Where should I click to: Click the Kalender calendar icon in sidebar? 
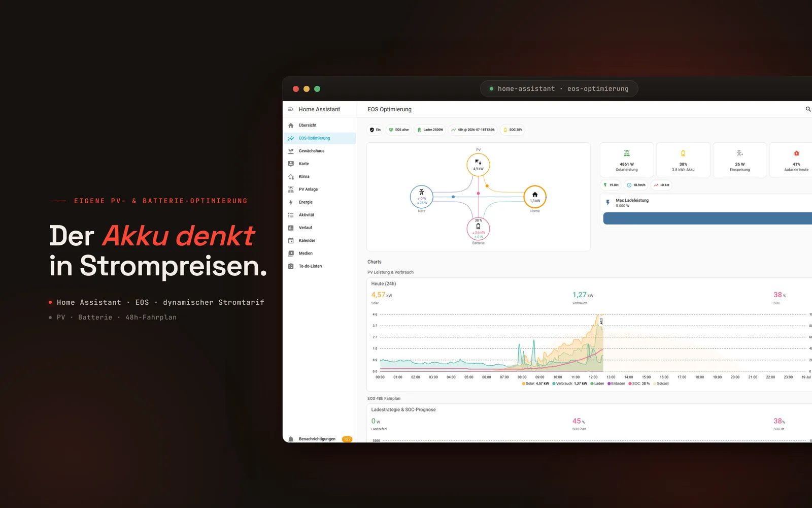point(291,240)
